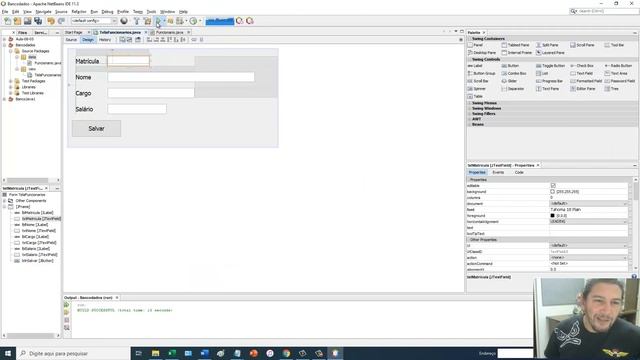640x360 pixels.
Task: Click the Save All toolbar icon
Action: point(38,21)
